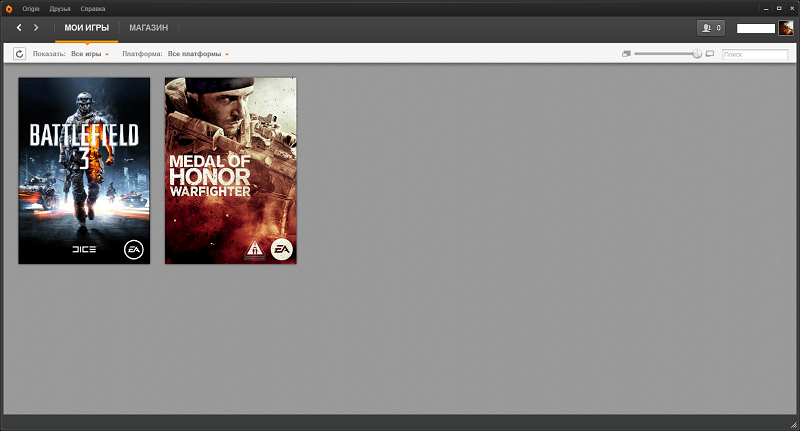Click the username field beside the avatar
Image resolution: width=800 pixels, height=431 pixels.
click(756, 29)
